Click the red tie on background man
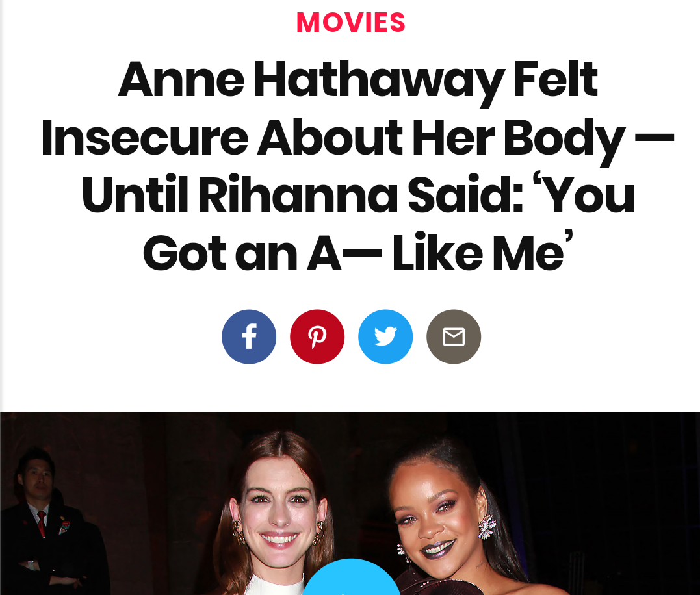700x595 pixels. pos(41,524)
